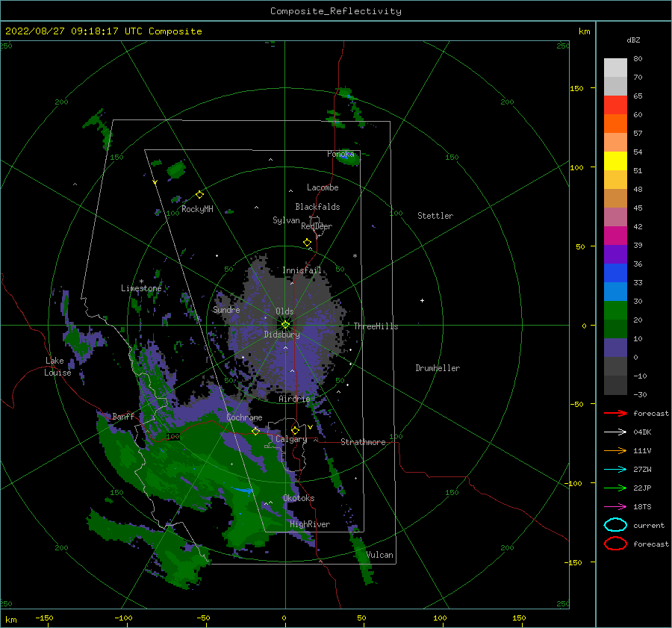Click the yellow 54 dBZ legend swatch
The width and height of the screenshot is (672, 628).
coord(615,161)
